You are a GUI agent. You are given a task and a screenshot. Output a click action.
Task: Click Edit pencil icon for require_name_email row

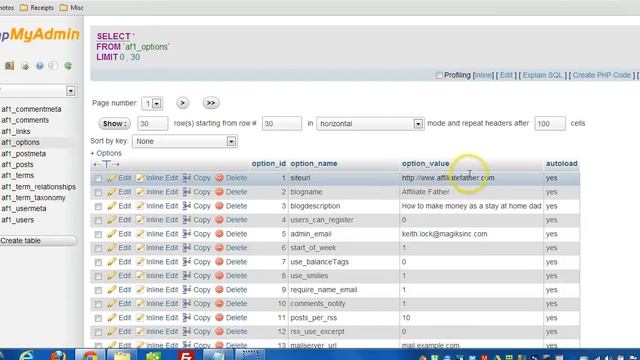pyautogui.click(x=112, y=290)
